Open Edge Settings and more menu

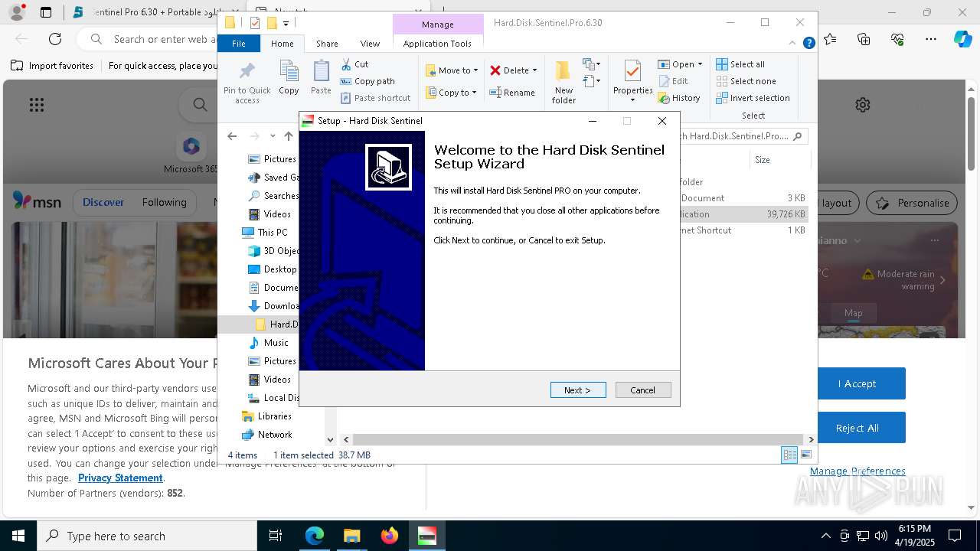930,39
